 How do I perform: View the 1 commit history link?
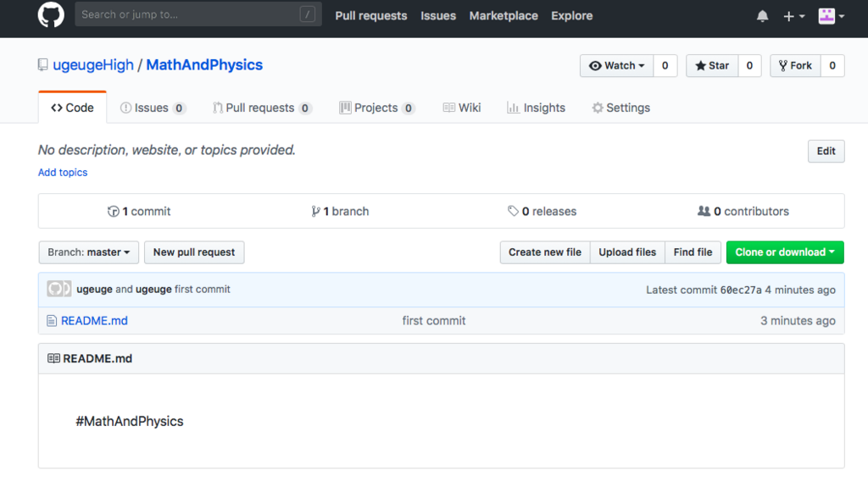(139, 211)
